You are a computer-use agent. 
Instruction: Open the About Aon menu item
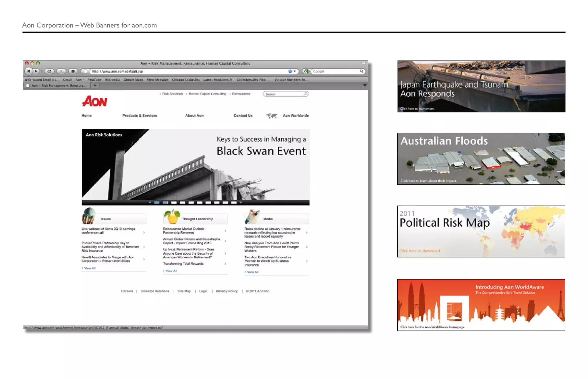(x=194, y=116)
